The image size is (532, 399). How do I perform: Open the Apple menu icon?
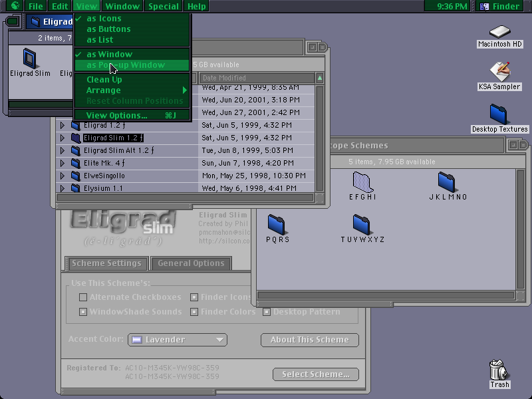(x=15, y=6)
